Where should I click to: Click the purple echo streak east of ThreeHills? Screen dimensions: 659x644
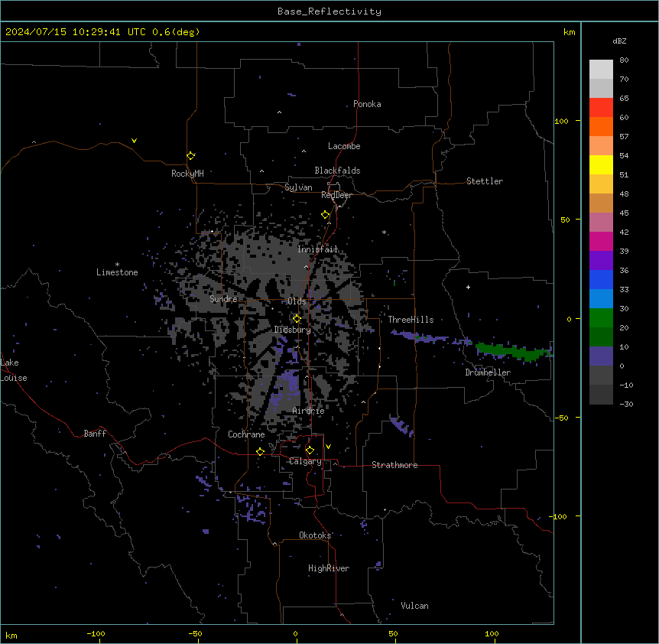[418, 337]
